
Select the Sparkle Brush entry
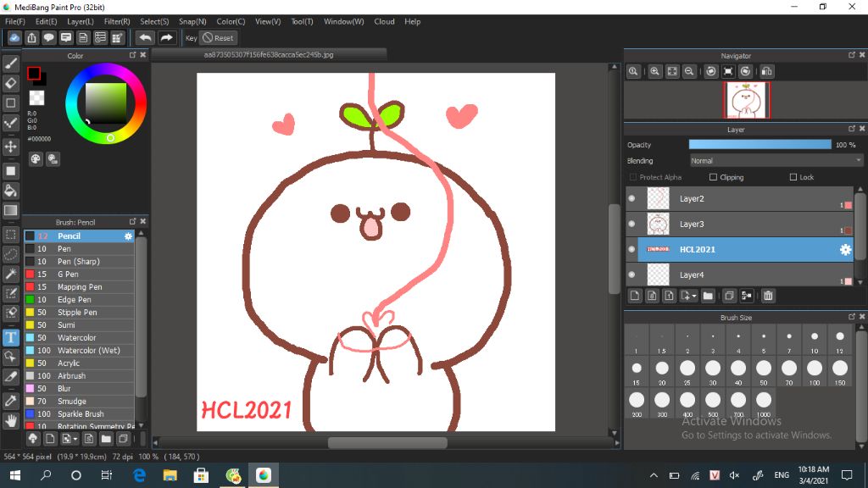point(79,414)
